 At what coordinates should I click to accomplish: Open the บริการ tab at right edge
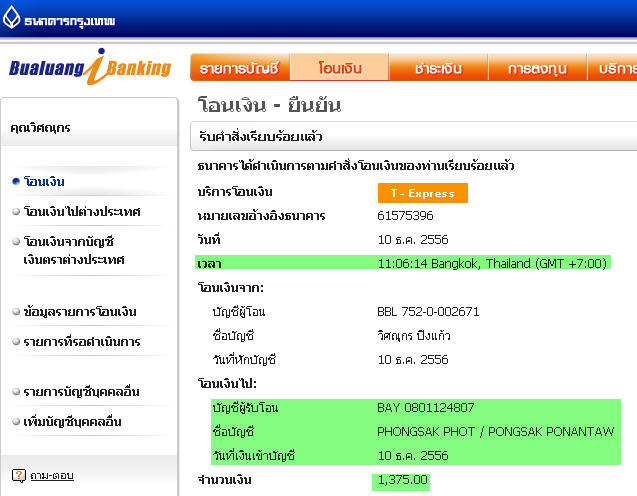point(612,67)
